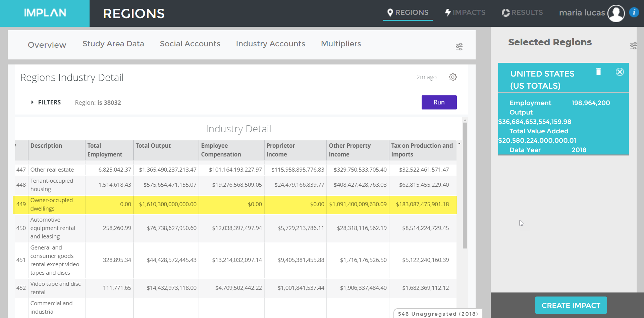Delete United States region with trash icon
The image size is (644, 318).
coord(598,72)
